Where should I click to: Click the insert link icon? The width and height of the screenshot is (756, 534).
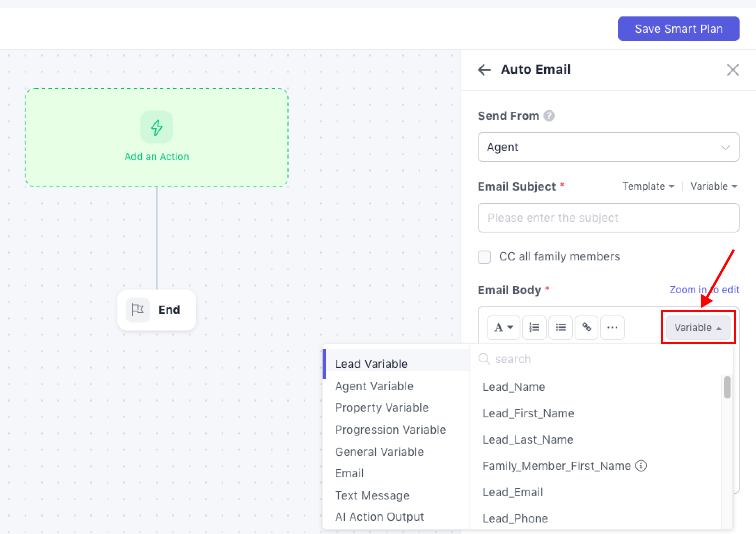(x=586, y=327)
